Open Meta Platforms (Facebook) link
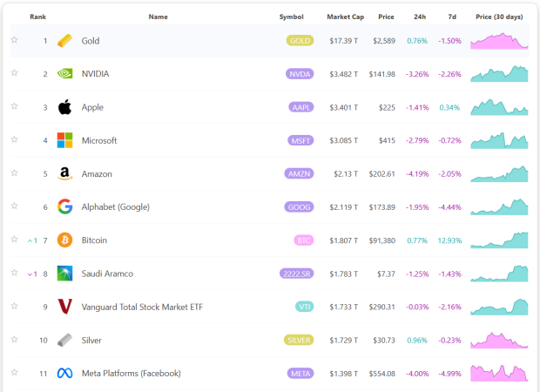 [x=132, y=374]
